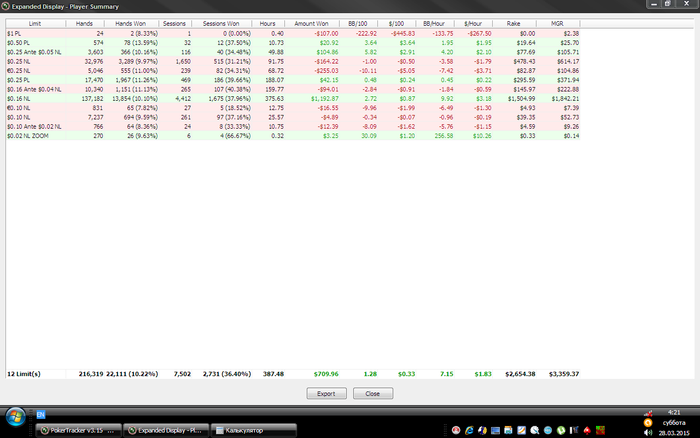The height and width of the screenshot is (438, 700).
Task: Select the $0.10 Ante $0.02 NL row
Action: tap(293, 126)
